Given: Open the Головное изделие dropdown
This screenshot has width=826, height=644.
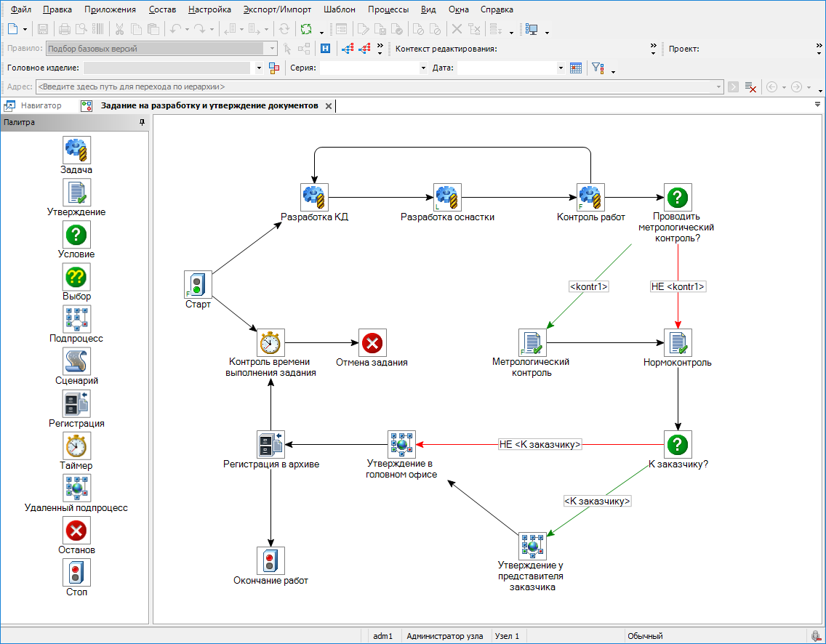Looking at the screenshot, I should coord(260,68).
